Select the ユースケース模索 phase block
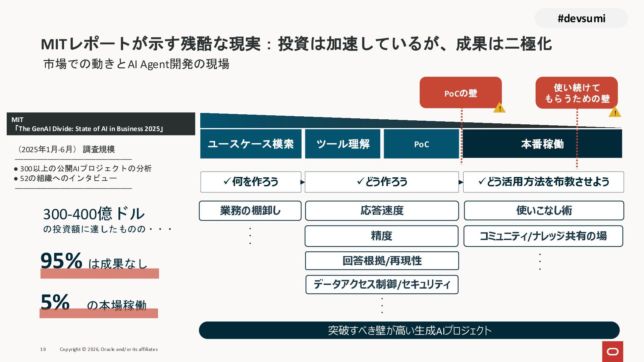Viewport: 644px width, 362px height. click(x=251, y=144)
